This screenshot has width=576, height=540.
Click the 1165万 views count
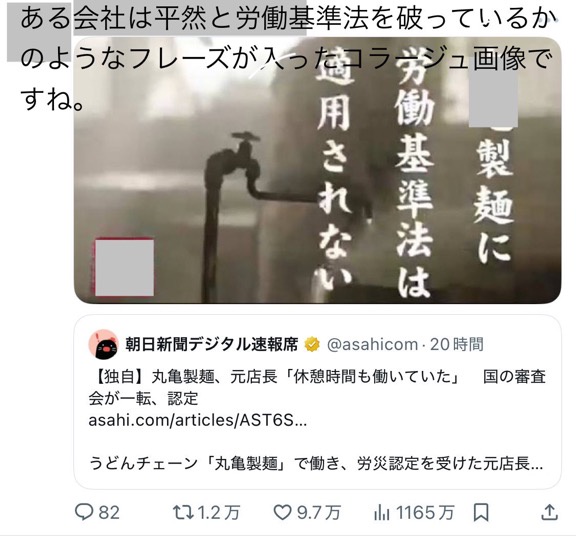425,512
